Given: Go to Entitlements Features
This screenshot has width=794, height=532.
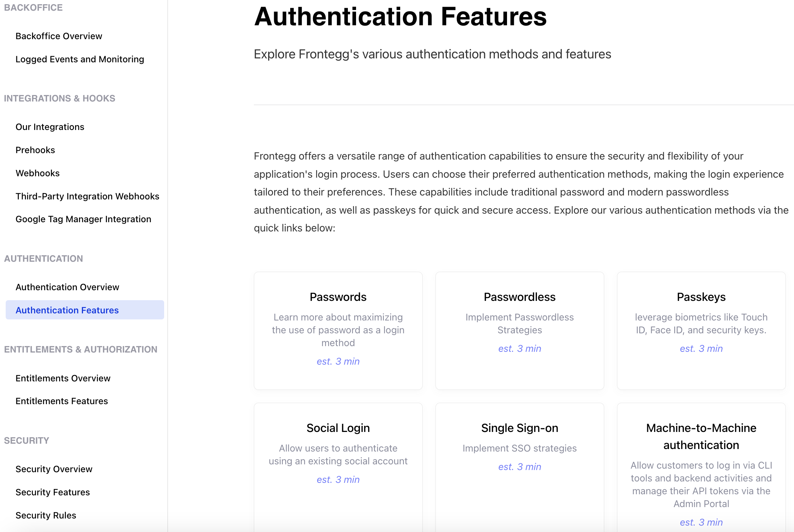Looking at the screenshot, I should pos(62,401).
